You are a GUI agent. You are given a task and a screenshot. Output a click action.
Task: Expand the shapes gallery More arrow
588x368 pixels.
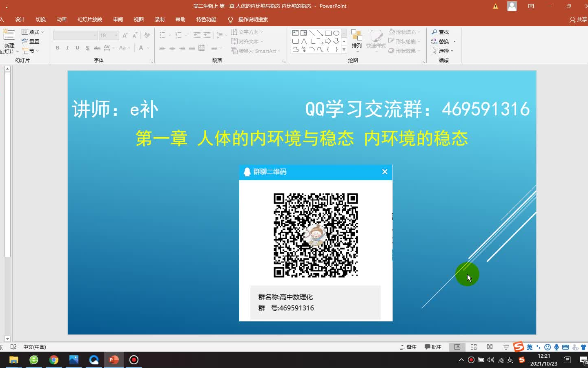click(x=344, y=49)
